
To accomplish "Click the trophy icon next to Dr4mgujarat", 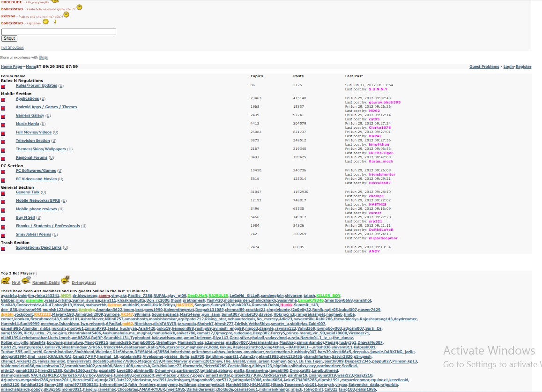I will pyautogui.click(x=66, y=280).
